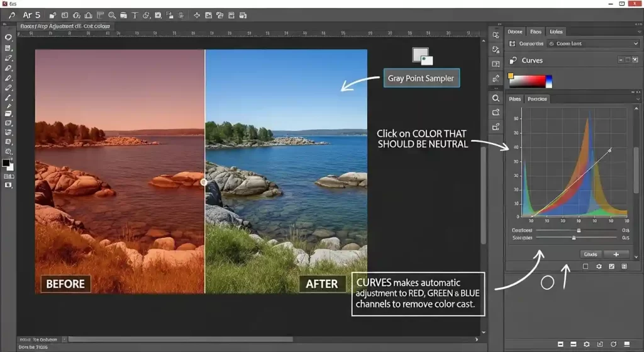Click the 'Ar 5' label in the top toolbar

(x=31, y=15)
